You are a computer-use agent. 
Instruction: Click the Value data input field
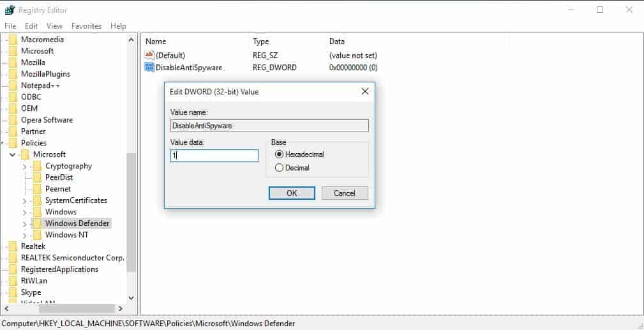(x=214, y=156)
